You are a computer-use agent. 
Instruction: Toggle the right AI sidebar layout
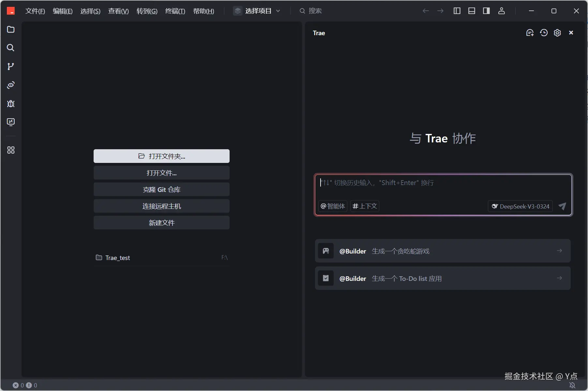click(x=486, y=11)
